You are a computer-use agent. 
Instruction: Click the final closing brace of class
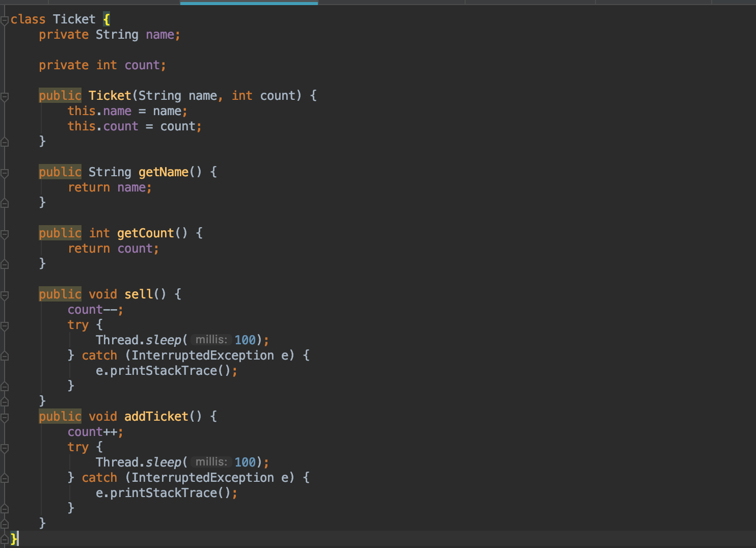[x=14, y=538]
